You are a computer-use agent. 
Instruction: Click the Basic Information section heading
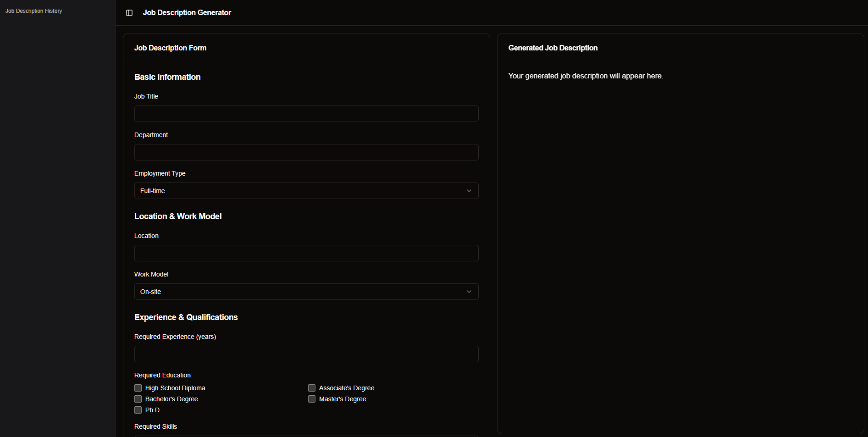(x=167, y=77)
